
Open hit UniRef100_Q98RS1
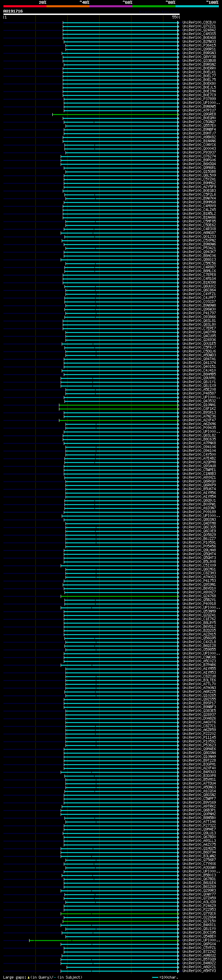tap(199, 49)
